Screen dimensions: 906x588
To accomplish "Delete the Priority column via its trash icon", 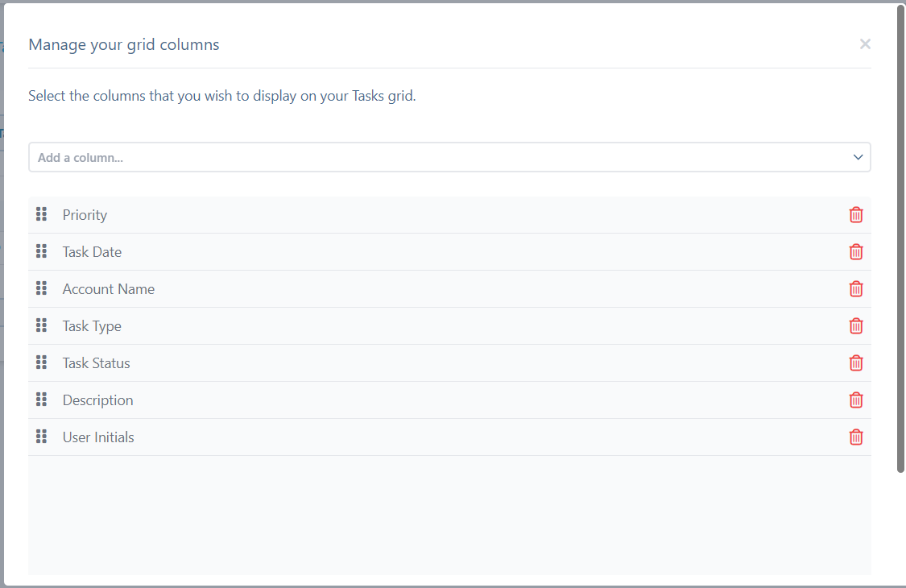I will pos(856,214).
